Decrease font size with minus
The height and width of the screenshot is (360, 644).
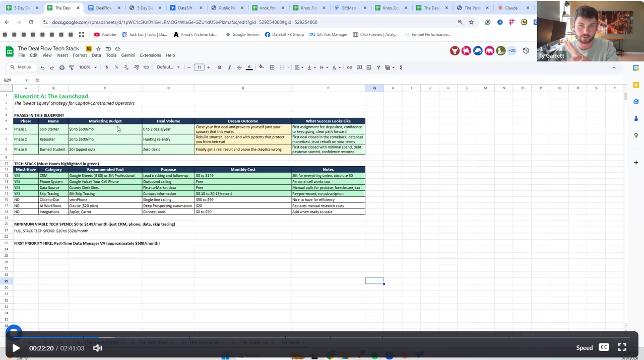coord(189,67)
